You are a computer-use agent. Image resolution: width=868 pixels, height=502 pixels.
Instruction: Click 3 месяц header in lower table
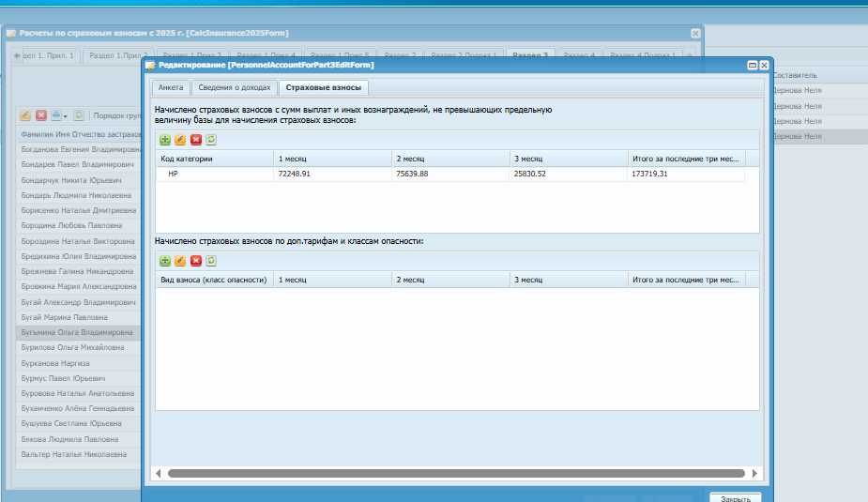[x=569, y=280]
